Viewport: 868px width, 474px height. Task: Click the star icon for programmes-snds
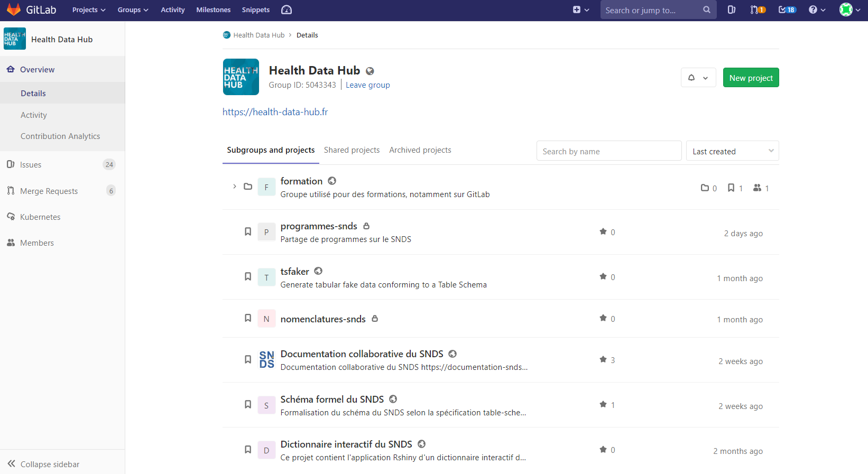[603, 231]
